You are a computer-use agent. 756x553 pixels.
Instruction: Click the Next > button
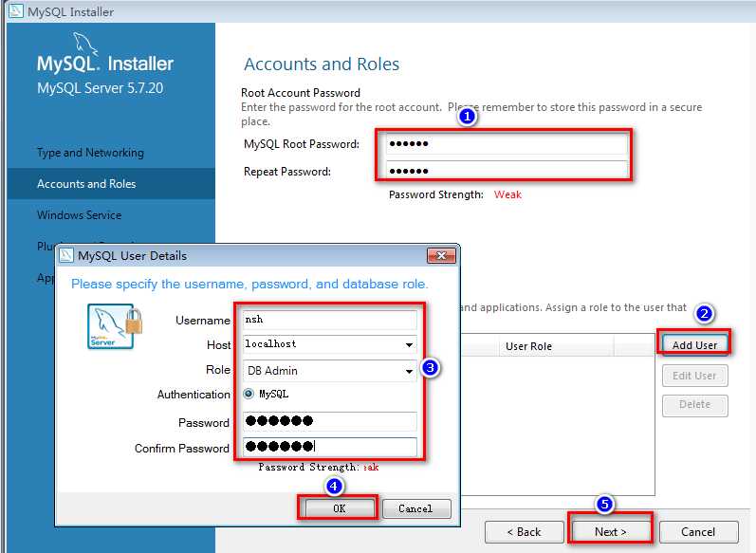610,532
